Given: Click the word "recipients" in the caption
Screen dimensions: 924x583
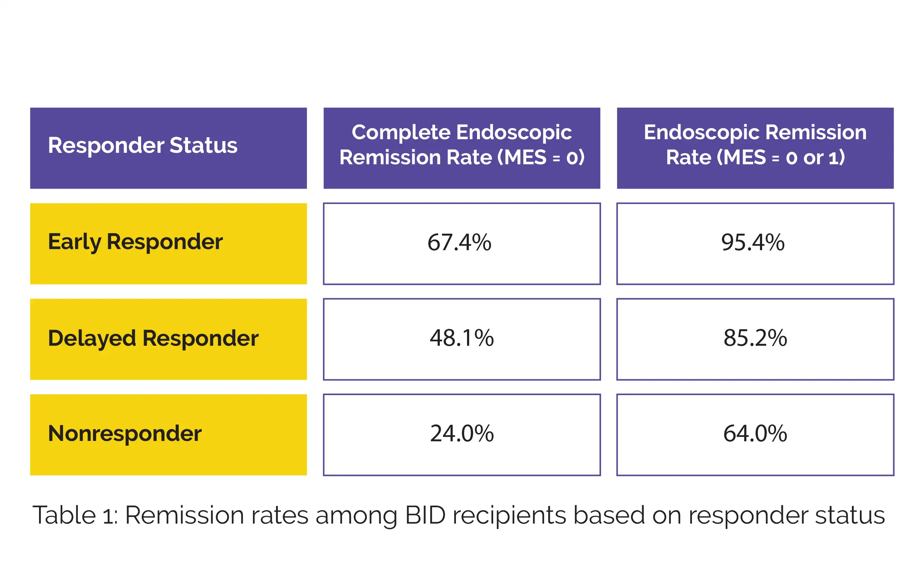Looking at the screenshot, I should (509, 515).
